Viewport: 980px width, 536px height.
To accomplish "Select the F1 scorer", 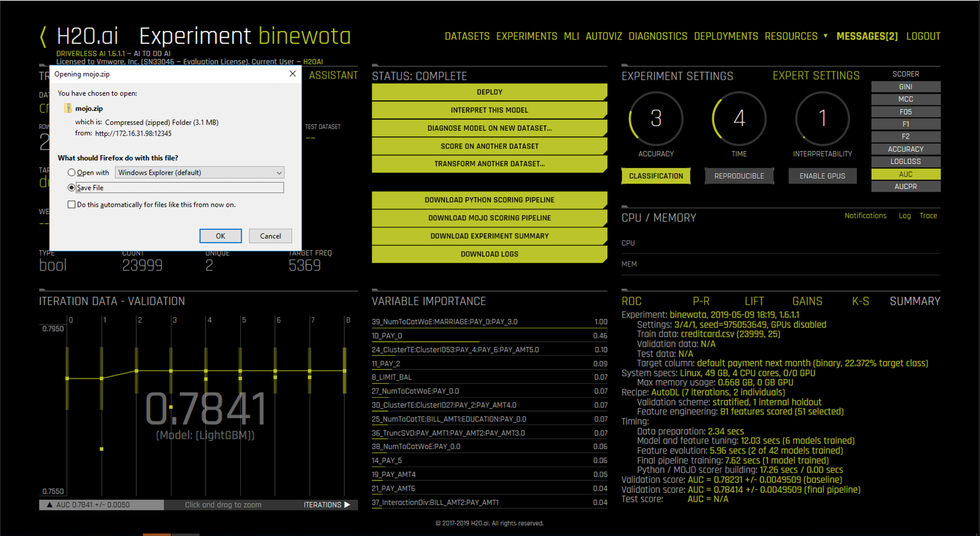I will pyautogui.click(x=906, y=124).
